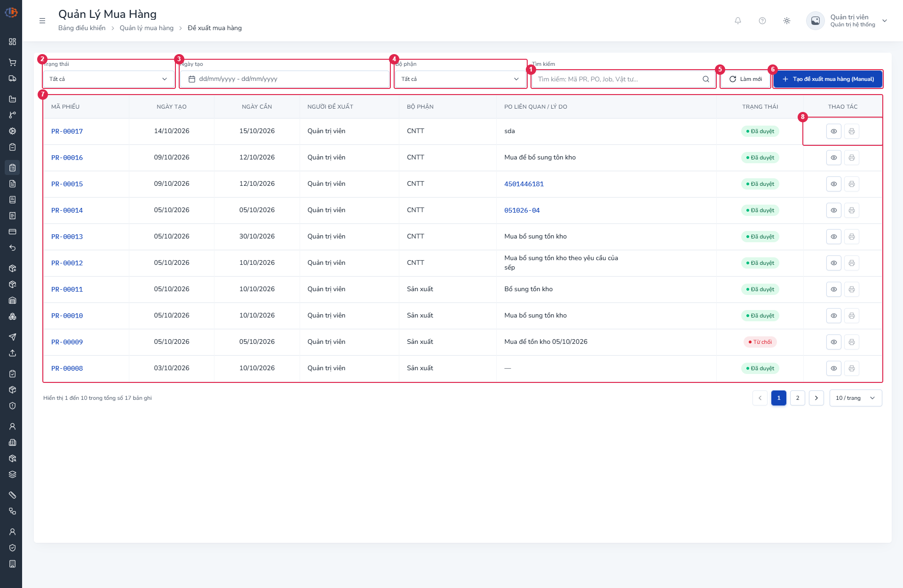Open the help question mark icon
Viewport: 903px width, 588px height.
[x=762, y=21]
